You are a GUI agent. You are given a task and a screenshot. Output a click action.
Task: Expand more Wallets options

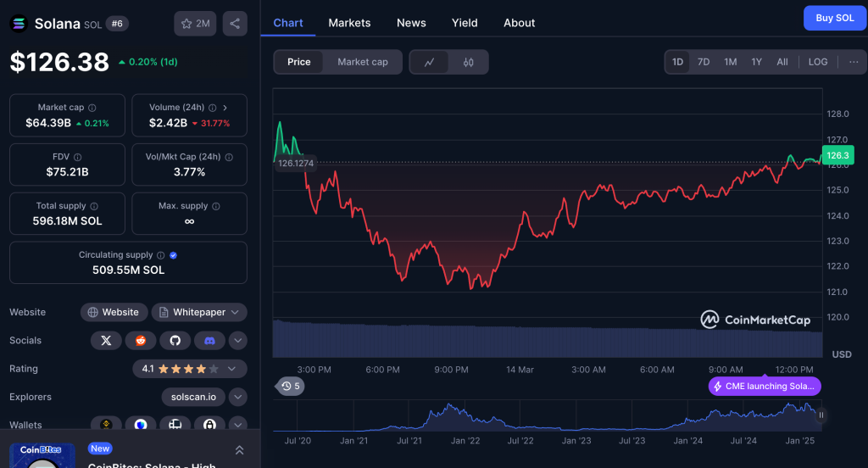coord(237,425)
